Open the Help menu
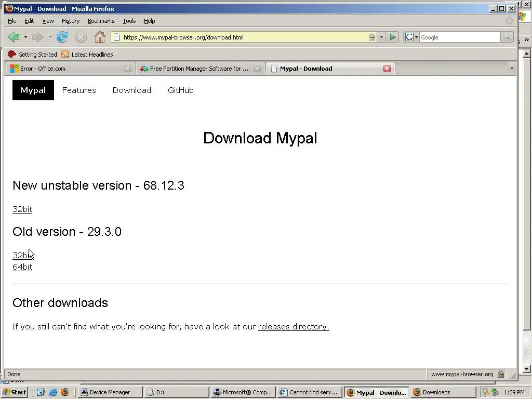 click(x=149, y=21)
